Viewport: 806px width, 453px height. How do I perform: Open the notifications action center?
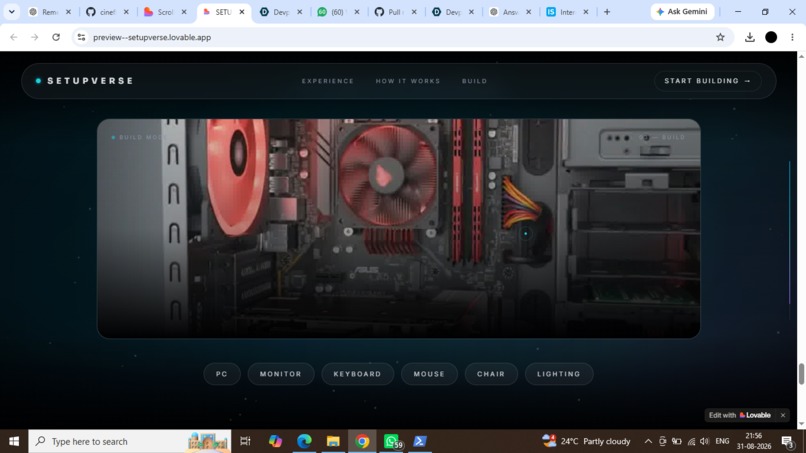[x=787, y=441]
